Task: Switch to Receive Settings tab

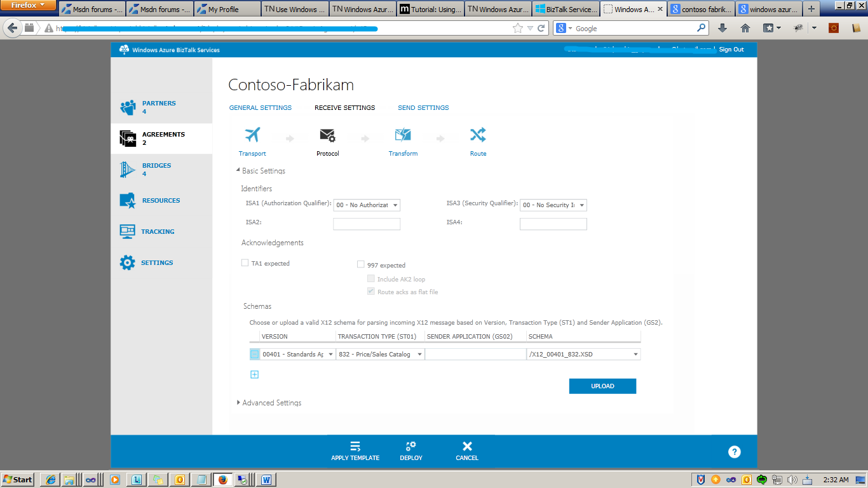Action: [x=345, y=108]
